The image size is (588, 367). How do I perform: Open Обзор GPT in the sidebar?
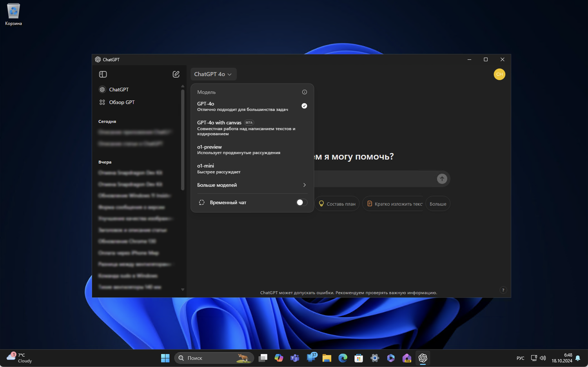[x=139, y=102]
